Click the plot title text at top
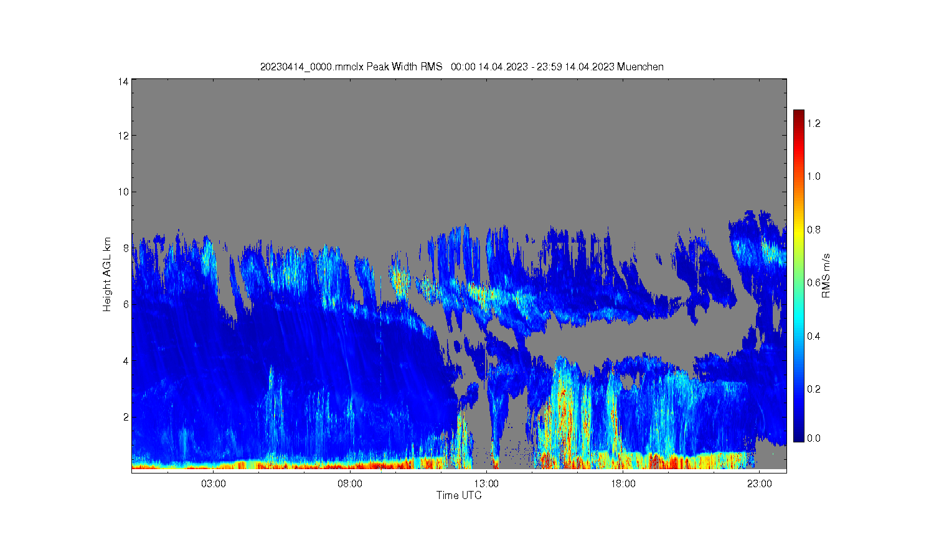Screen dimensions: 934x560 tap(461, 67)
